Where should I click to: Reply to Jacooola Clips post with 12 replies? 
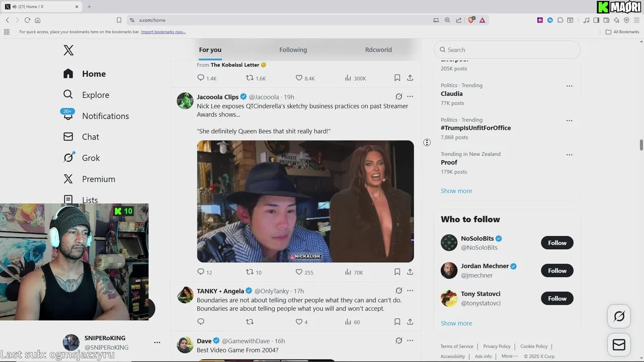pos(205,272)
